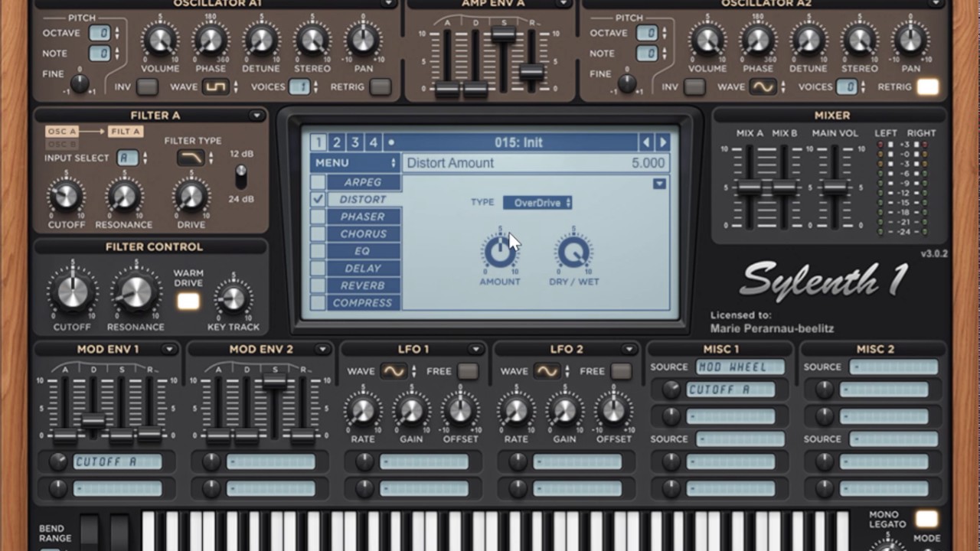Screen dimensions: 980x551
Task: Open Amp Env A panel dropdown arrow
Action: click(563, 3)
